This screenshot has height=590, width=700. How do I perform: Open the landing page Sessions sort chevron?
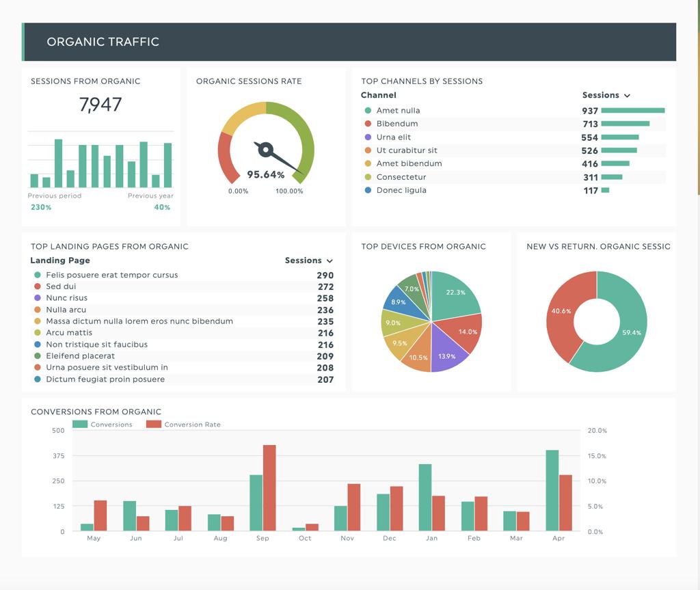coord(330,261)
